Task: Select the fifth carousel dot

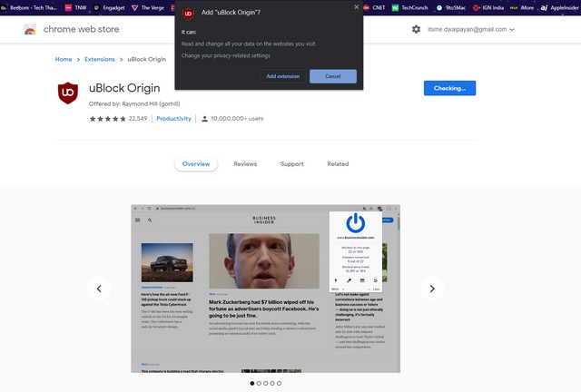Action: pos(279,383)
